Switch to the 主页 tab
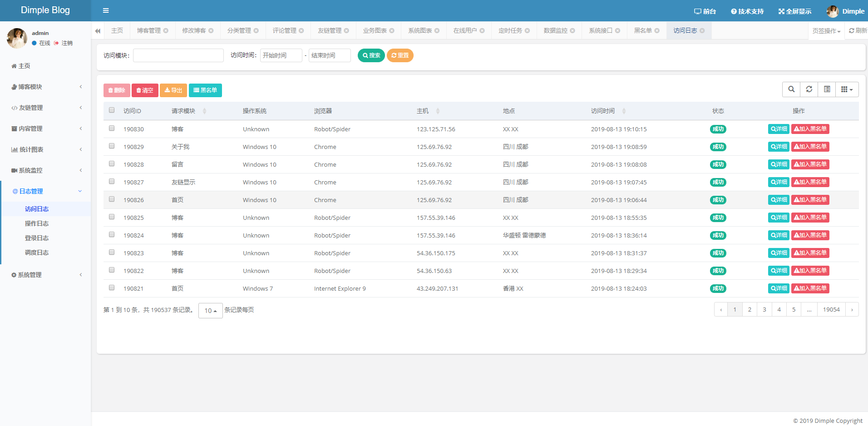Image resolution: width=868 pixels, height=426 pixels. [117, 30]
